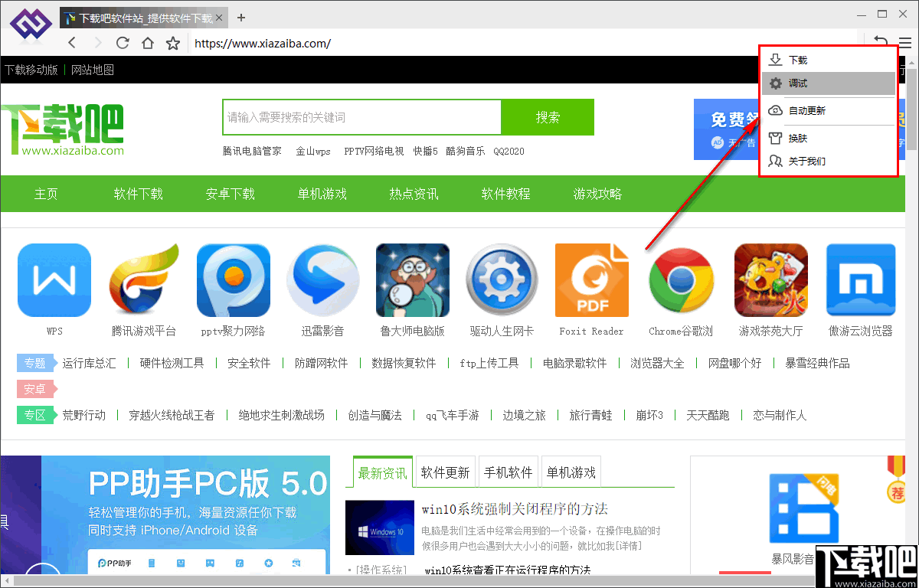
Task: Click 酷狗音乐 hot search link
Action: point(465,152)
